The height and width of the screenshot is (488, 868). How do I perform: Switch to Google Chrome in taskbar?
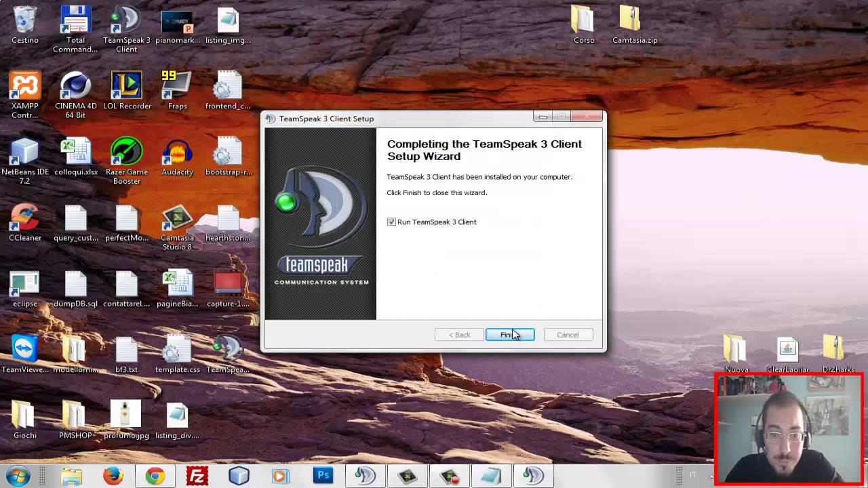(x=155, y=476)
